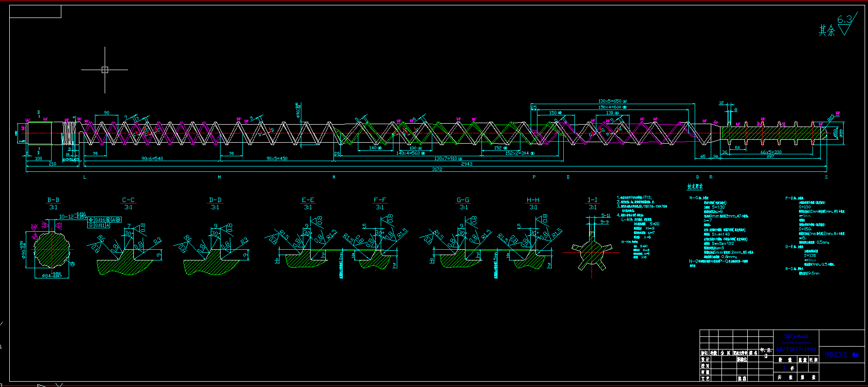Select the 3172 overall length dimension
The height and width of the screenshot is (387, 868).
tap(437, 169)
